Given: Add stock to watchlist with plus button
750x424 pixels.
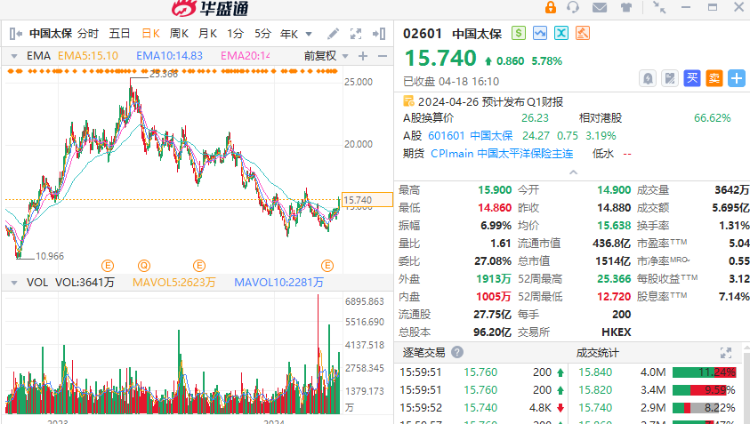Looking at the screenshot, I should click(x=737, y=78).
